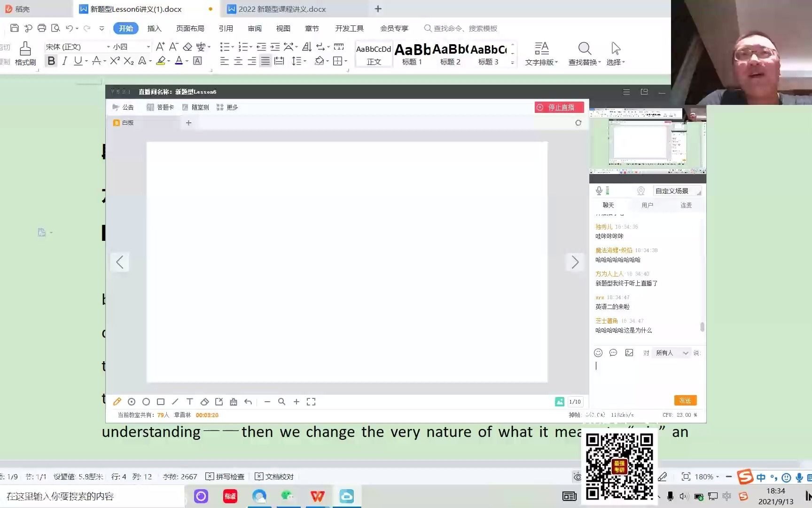Screen dimensions: 812x508
Task: Toggle the webcam icon in streaming panel
Action: (x=641, y=190)
